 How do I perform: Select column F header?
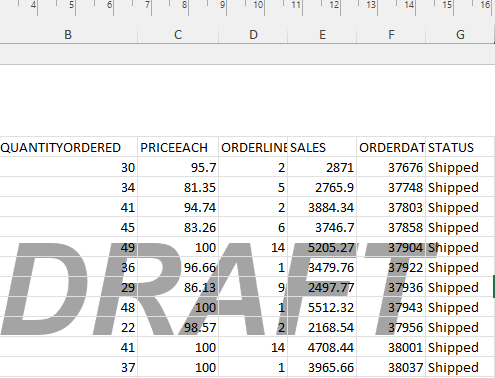click(x=391, y=35)
